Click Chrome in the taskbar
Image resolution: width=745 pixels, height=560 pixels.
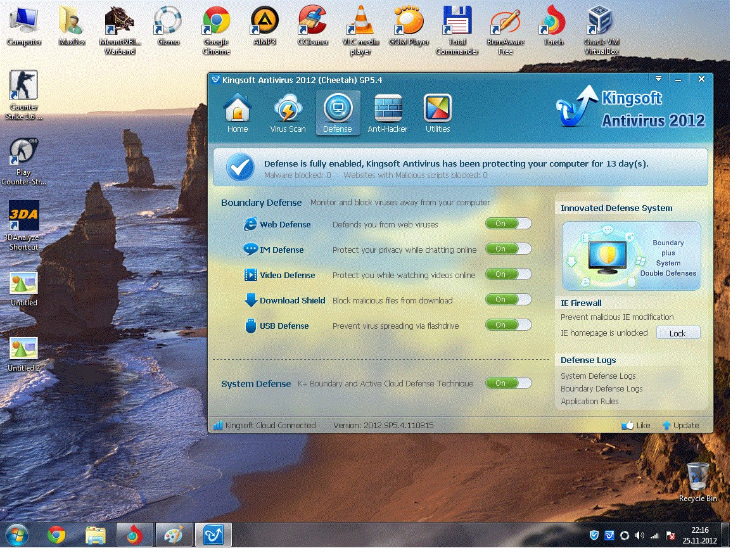point(56,535)
